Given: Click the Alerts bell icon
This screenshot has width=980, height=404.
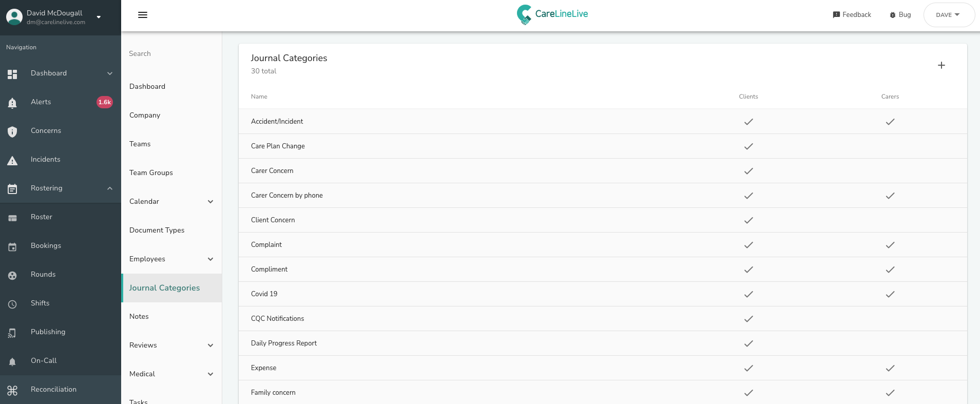Looking at the screenshot, I should (x=12, y=103).
